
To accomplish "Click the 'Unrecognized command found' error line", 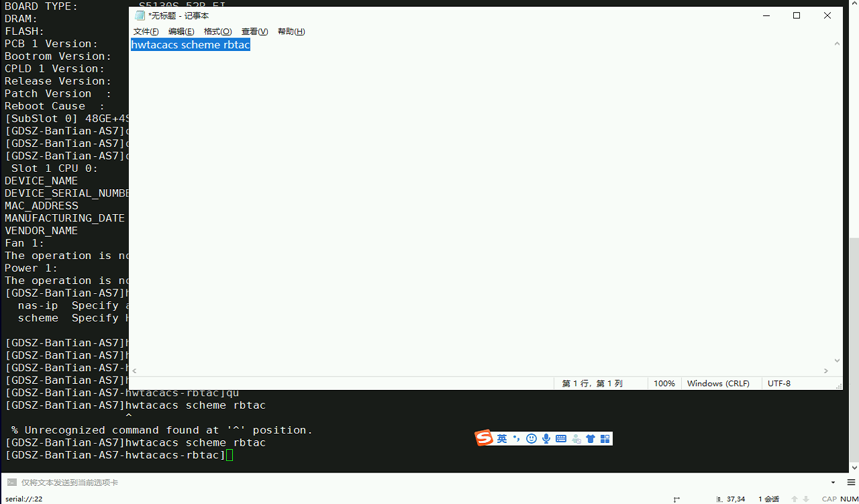I will coord(162,430).
